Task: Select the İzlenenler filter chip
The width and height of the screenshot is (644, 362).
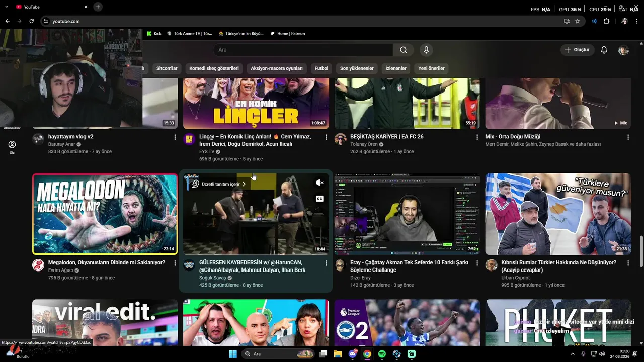Action: 396,68
